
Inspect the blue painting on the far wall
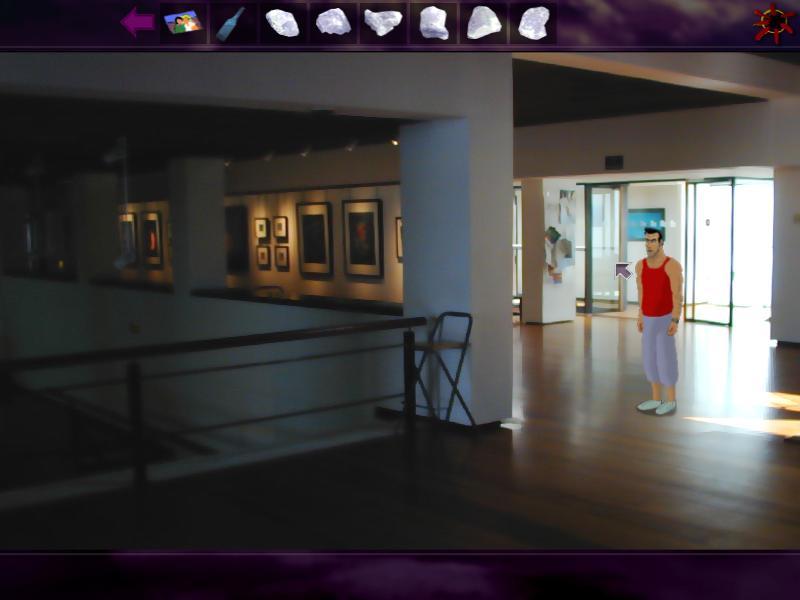(x=646, y=223)
